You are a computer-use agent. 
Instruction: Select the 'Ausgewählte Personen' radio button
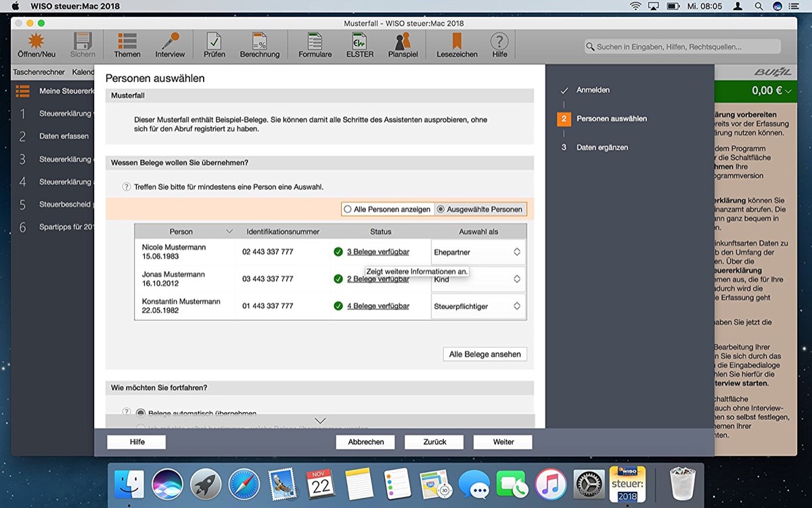[x=441, y=209]
